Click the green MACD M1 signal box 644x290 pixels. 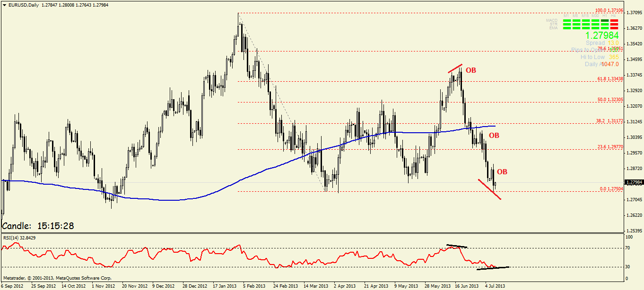(x=567, y=20)
